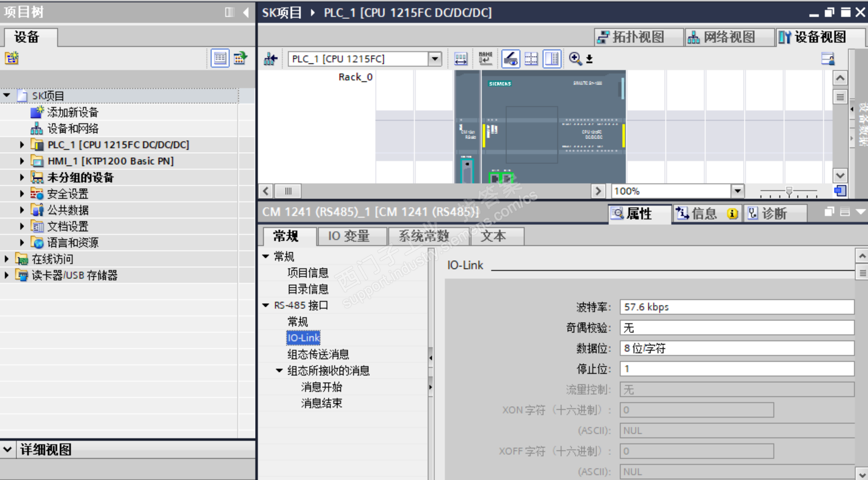Switch to the 系统常数 tab
868x480 pixels.
tap(428, 236)
